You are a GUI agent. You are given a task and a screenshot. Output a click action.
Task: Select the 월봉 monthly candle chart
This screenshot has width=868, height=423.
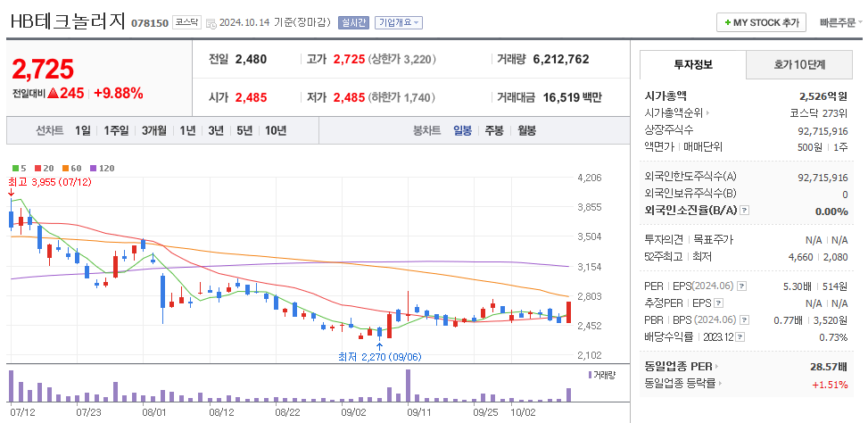pos(527,131)
